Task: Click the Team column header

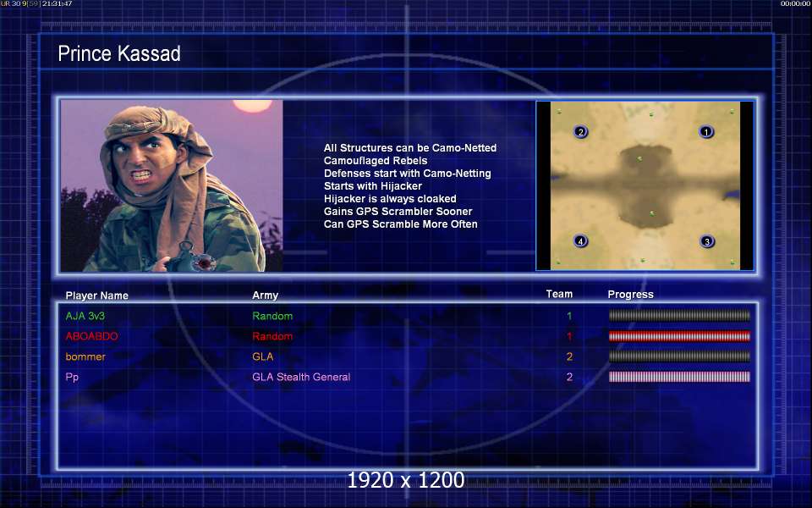Action: click(x=559, y=294)
